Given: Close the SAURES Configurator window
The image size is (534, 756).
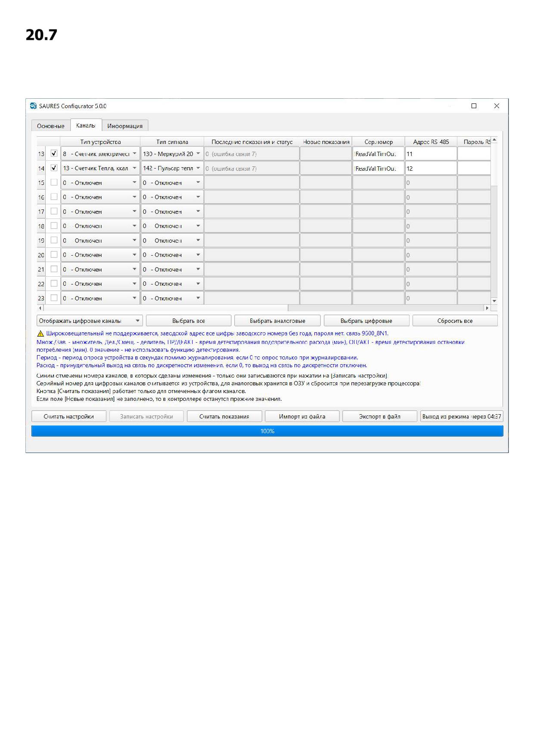Looking at the screenshot, I should click(497, 106).
